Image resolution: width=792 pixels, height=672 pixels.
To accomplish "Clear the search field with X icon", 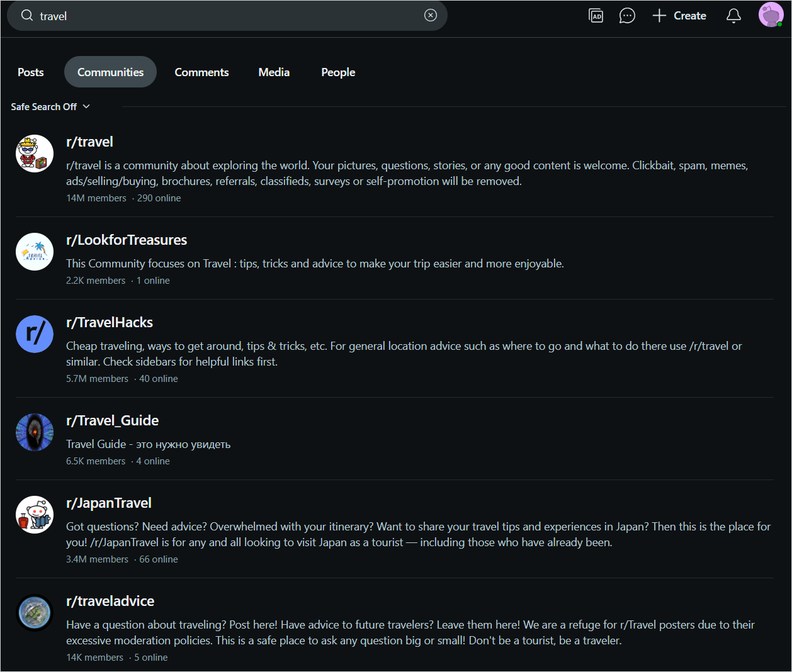I will coord(431,16).
